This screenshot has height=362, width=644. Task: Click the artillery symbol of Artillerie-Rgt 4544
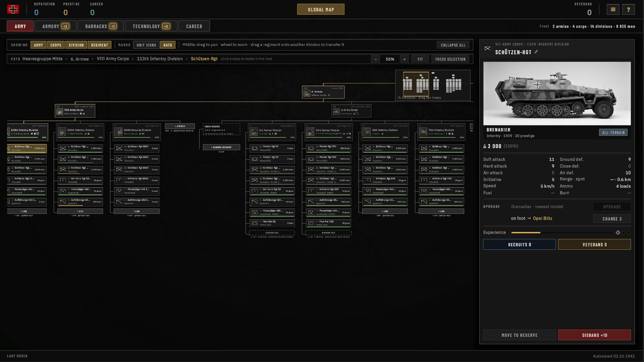coord(119,180)
